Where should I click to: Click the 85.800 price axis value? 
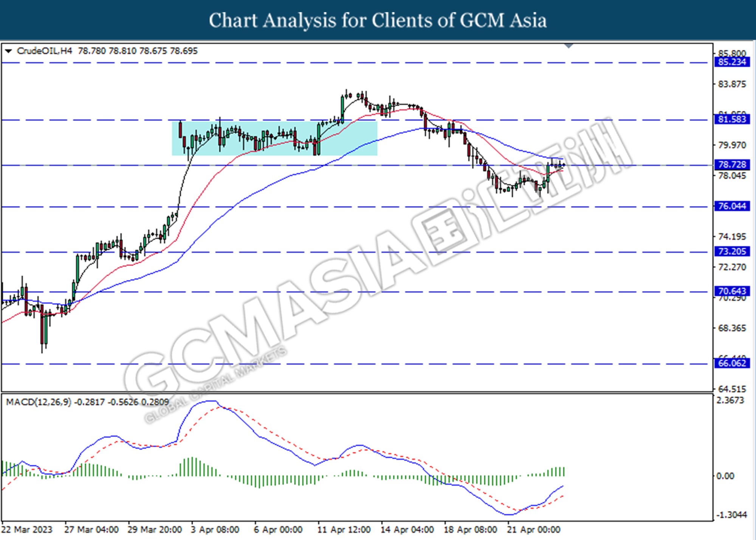pos(732,53)
